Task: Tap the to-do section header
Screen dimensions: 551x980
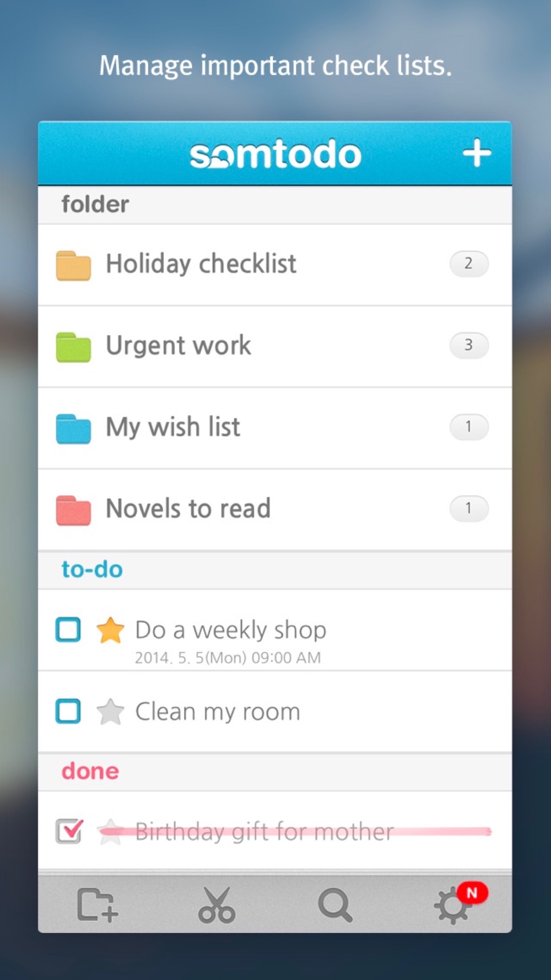Action: tap(92, 569)
